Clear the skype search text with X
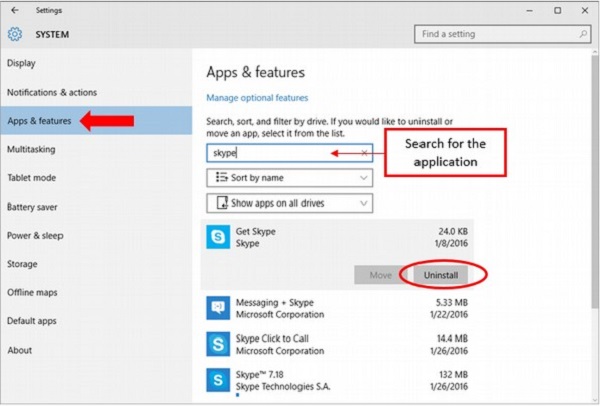 (x=365, y=153)
